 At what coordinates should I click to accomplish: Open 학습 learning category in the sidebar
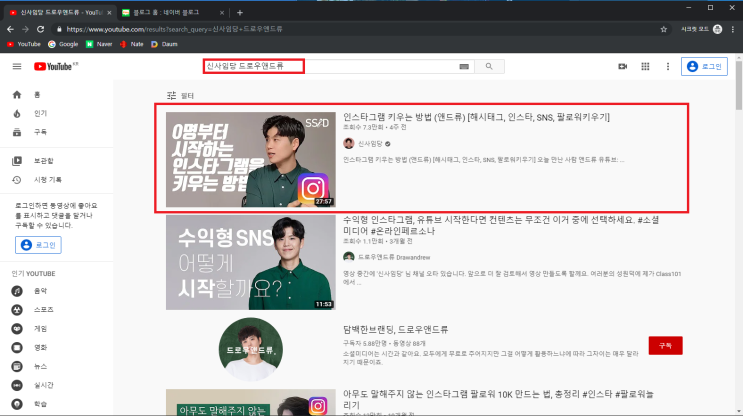click(x=56, y=404)
